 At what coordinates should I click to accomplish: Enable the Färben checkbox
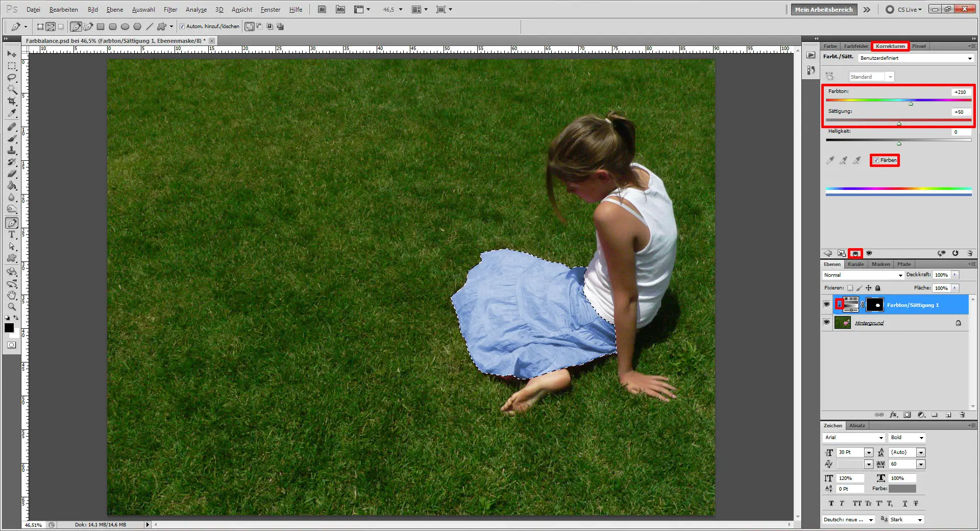(x=875, y=160)
